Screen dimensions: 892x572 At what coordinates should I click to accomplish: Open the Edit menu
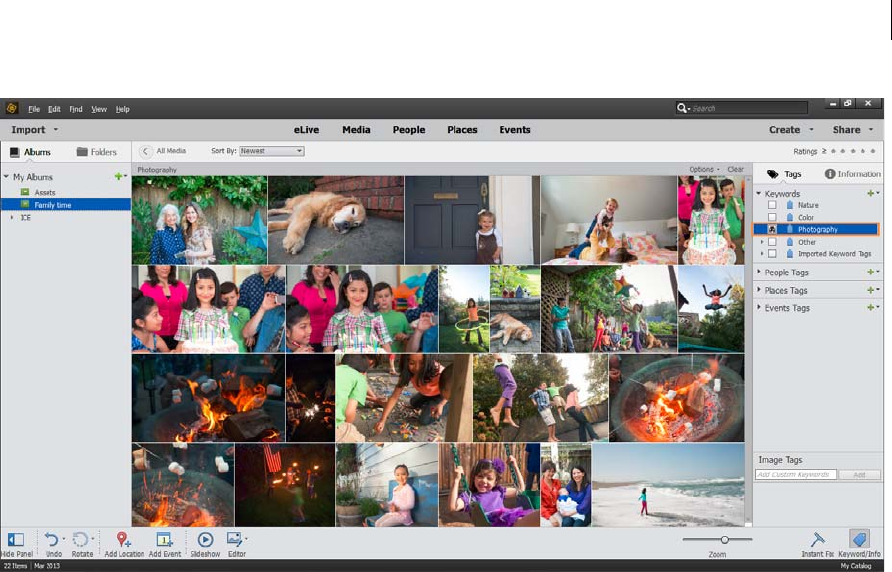(x=54, y=109)
